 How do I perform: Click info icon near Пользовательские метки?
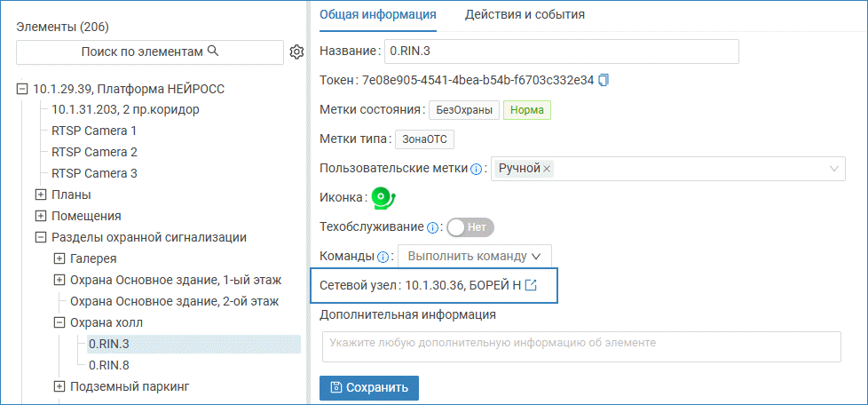(477, 169)
